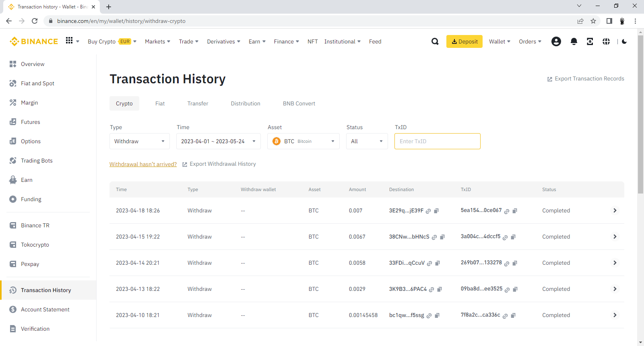The image size is (644, 346).
Task: Click the app download icon
Action: (x=590, y=41)
